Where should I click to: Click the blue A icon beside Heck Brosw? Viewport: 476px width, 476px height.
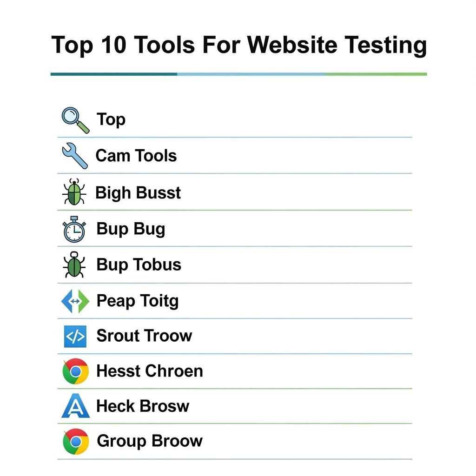point(75,406)
